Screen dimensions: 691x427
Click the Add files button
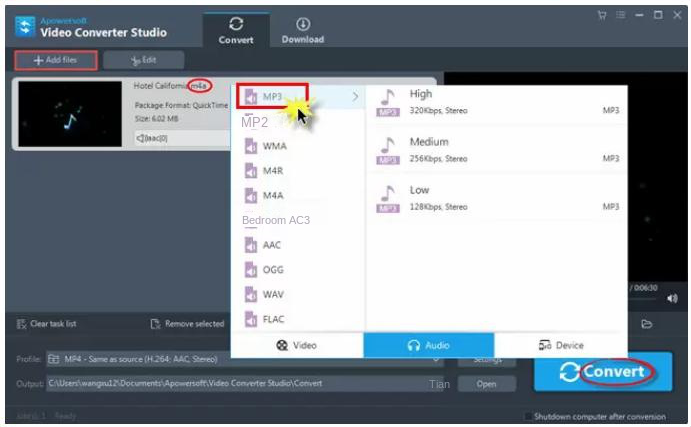(x=56, y=60)
